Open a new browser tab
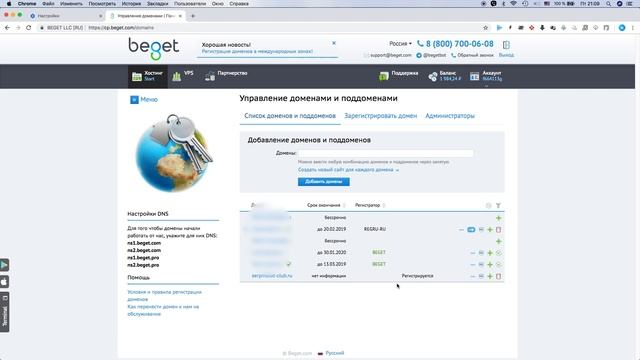640x360 pixels. pos(193,16)
